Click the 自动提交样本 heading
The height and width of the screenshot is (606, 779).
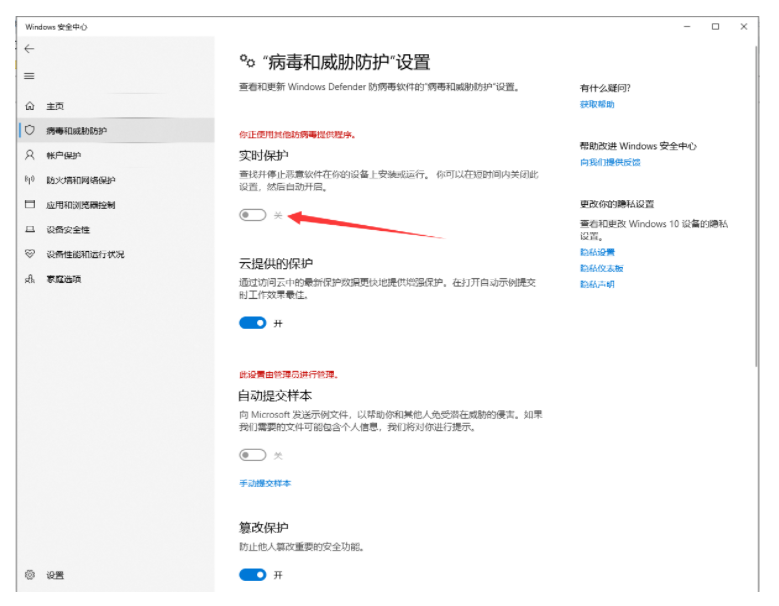(x=275, y=396)
